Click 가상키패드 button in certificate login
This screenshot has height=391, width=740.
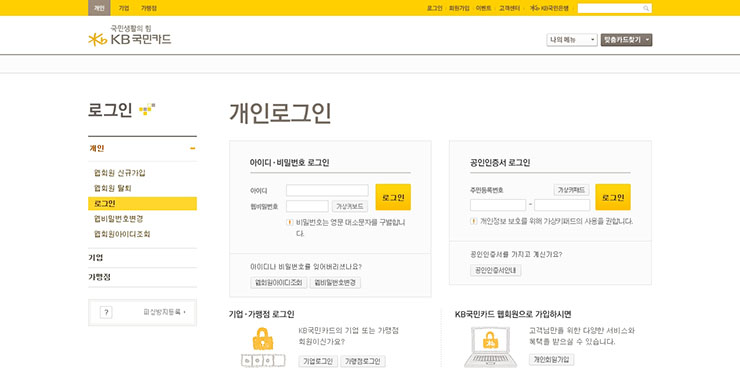571,190
